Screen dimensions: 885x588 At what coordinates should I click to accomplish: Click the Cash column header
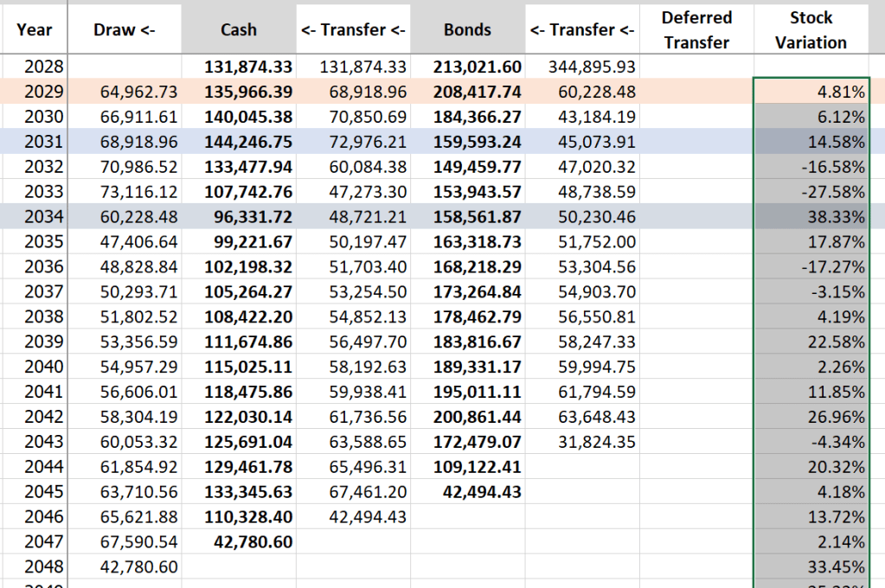[238, 29]
